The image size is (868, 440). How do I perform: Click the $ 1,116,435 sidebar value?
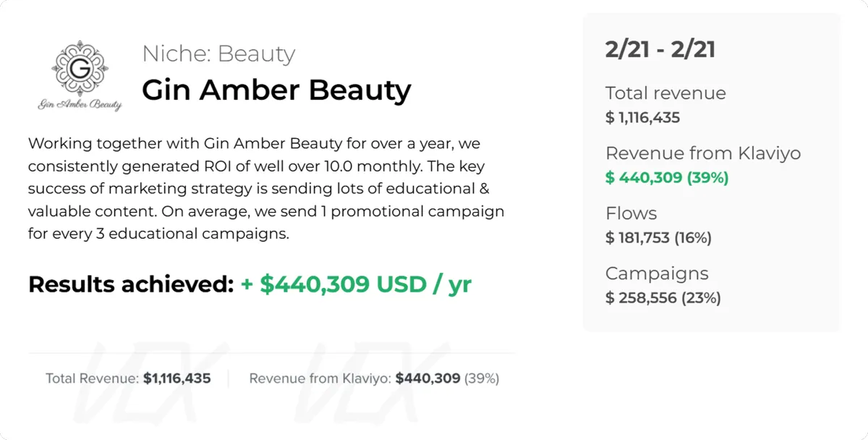click(x=643, y=117)
